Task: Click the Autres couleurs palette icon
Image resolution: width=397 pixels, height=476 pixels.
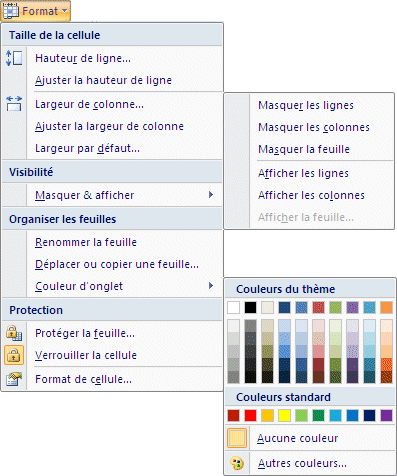Action: [237, 463]
